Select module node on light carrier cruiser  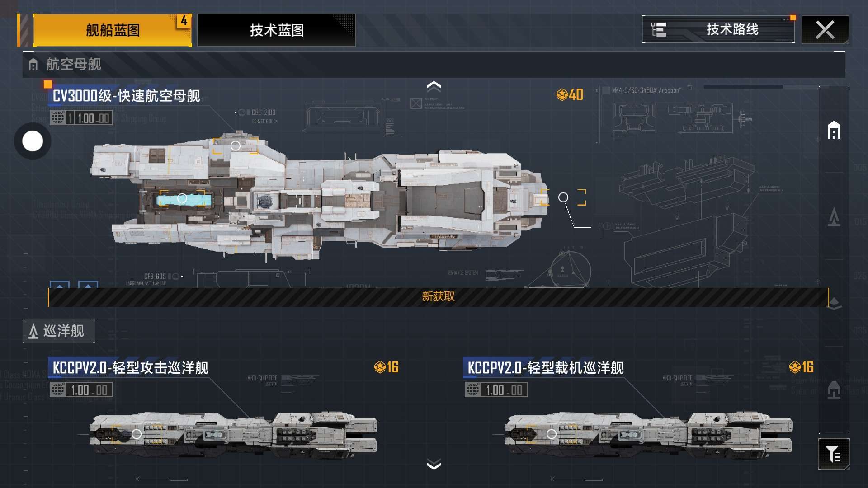click(552, 434)
